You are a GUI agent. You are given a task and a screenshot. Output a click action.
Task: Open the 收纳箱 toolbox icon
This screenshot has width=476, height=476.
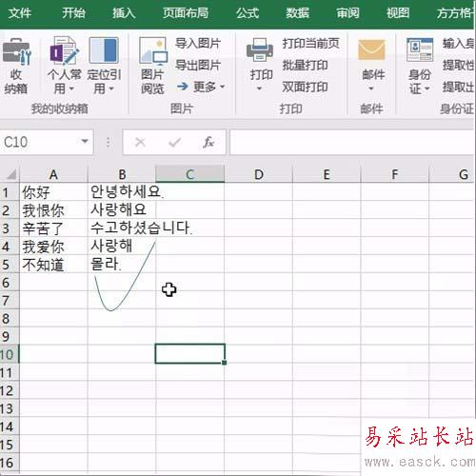pos(16,51)
